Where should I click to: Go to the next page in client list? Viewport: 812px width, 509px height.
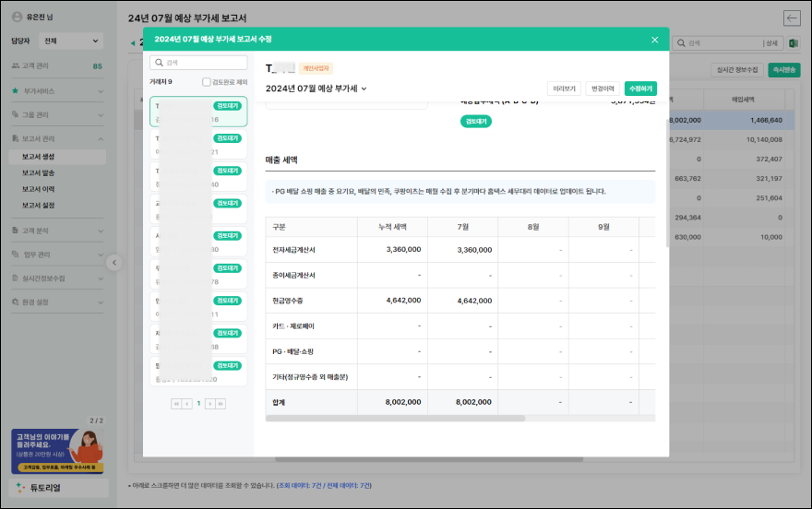tap(209, 404)
